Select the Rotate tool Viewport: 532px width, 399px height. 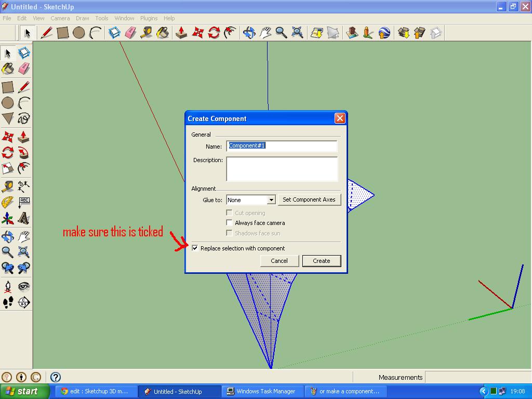212,32
